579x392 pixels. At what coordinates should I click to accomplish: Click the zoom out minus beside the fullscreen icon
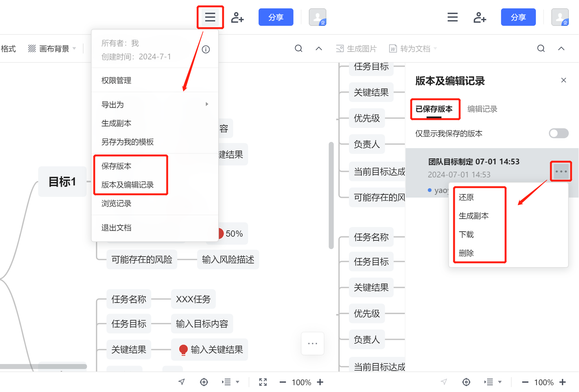(x=283, y=382)
